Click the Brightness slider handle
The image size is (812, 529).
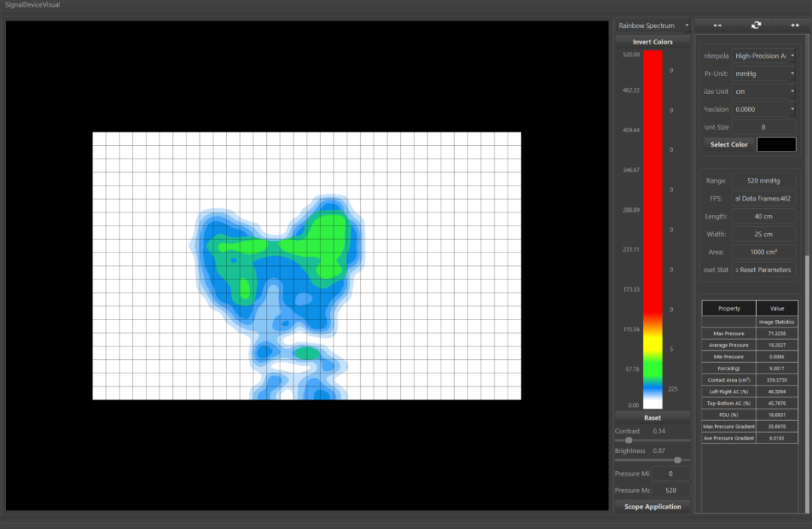(677, 460)
